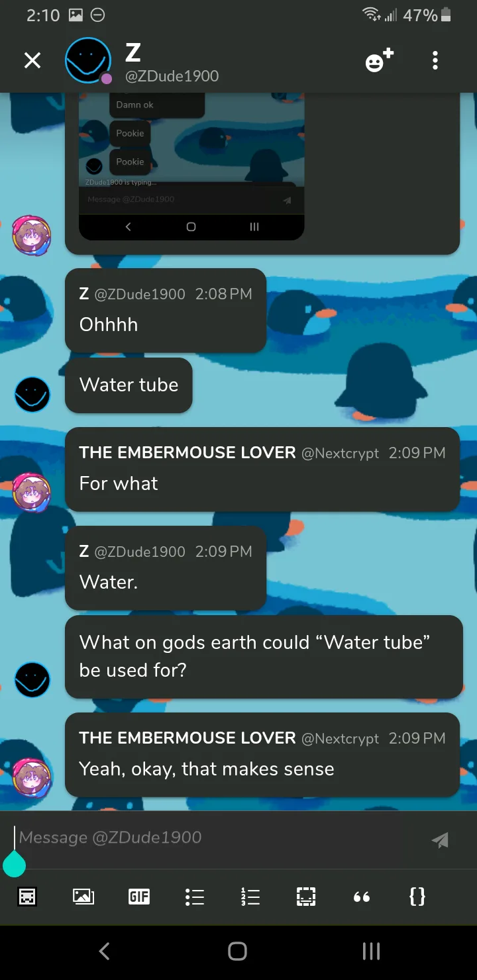Tap the 'Water tube' message bubble

(129, 385)
